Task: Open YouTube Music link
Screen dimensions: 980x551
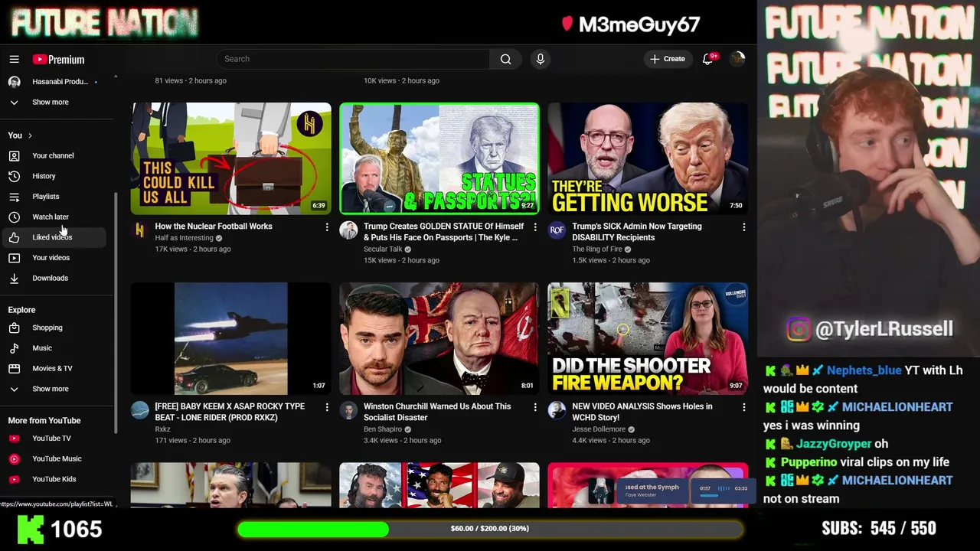Action: pos(57,458)
